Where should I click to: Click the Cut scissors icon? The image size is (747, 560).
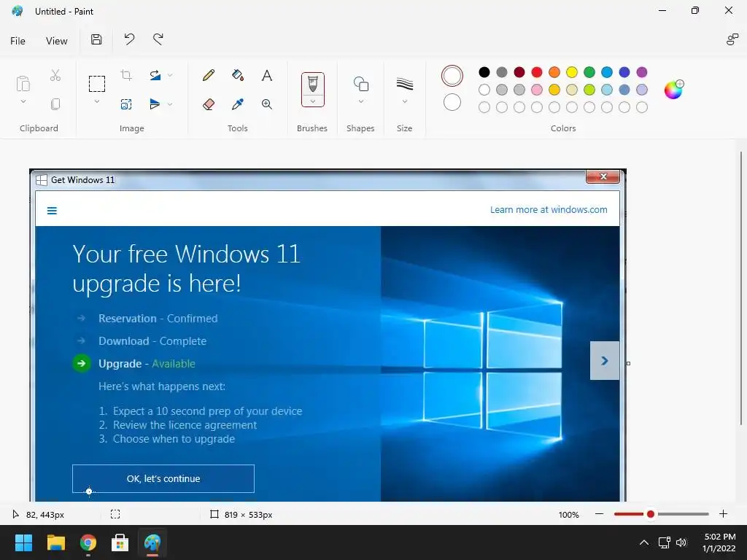coord(55,75)
